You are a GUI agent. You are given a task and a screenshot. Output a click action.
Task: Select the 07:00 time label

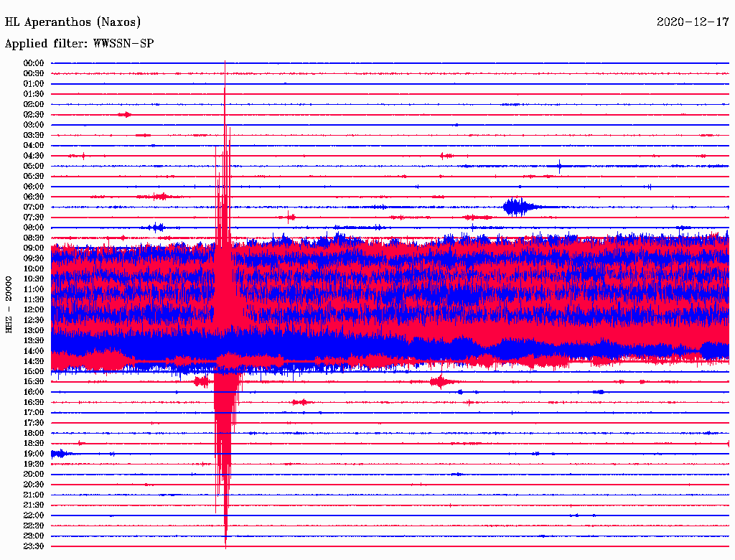pos(34,207)
